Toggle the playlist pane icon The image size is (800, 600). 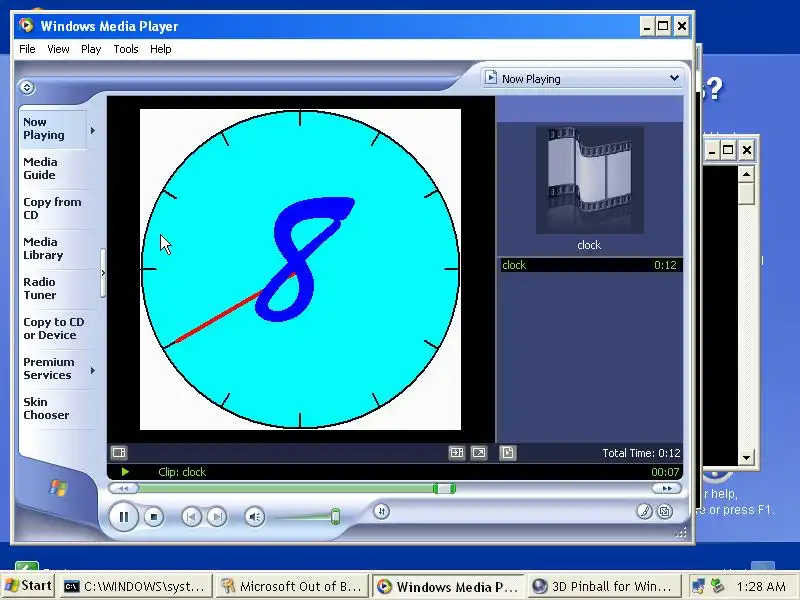tap(508, 453)
